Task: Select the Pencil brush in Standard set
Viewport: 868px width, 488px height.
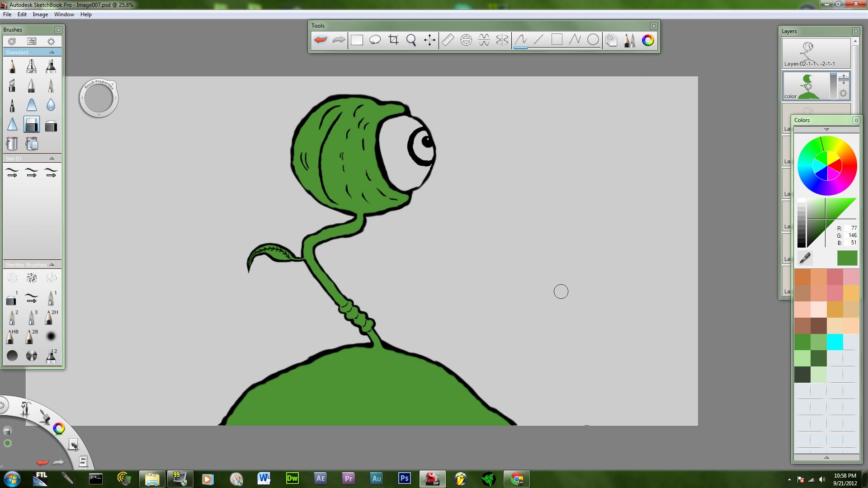Action: [x=12, y=66]
